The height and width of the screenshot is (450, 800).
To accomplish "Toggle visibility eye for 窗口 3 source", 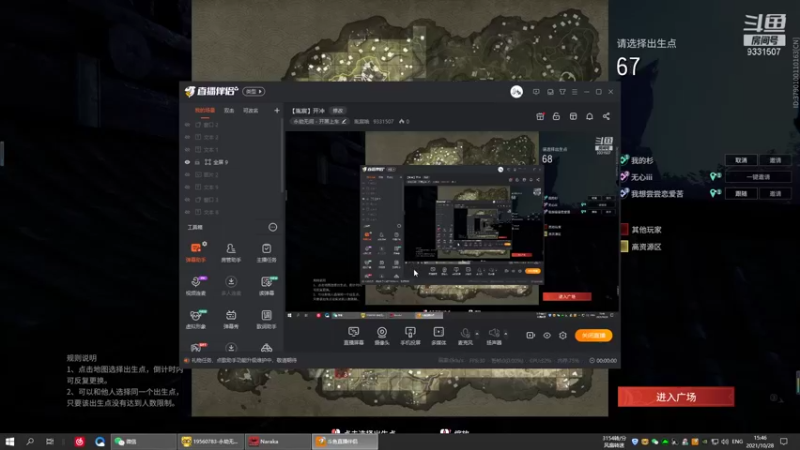I will coord(187,199).
